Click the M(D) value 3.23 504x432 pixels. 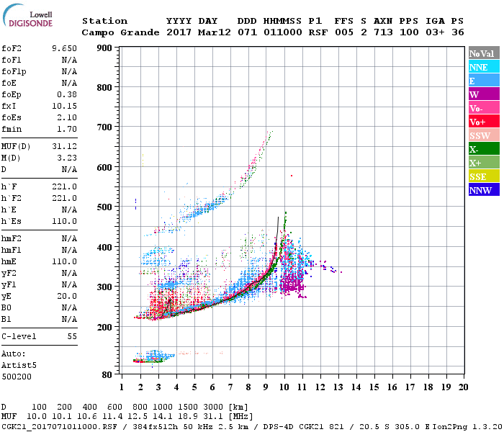67,158
